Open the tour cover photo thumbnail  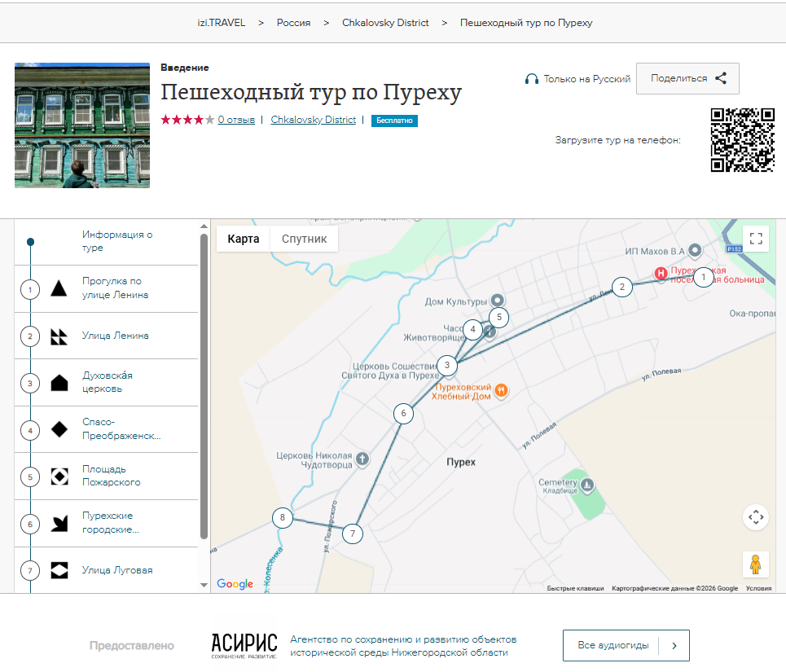coord(82,125)
